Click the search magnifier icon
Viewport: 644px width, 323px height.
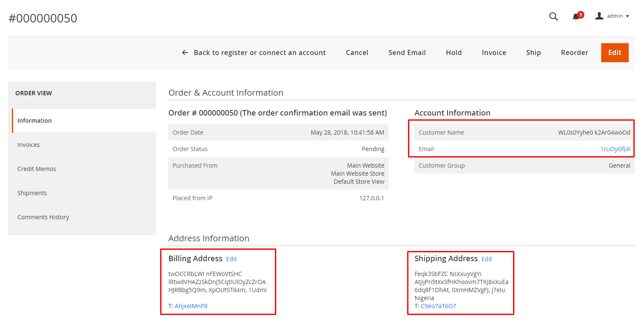553,17
